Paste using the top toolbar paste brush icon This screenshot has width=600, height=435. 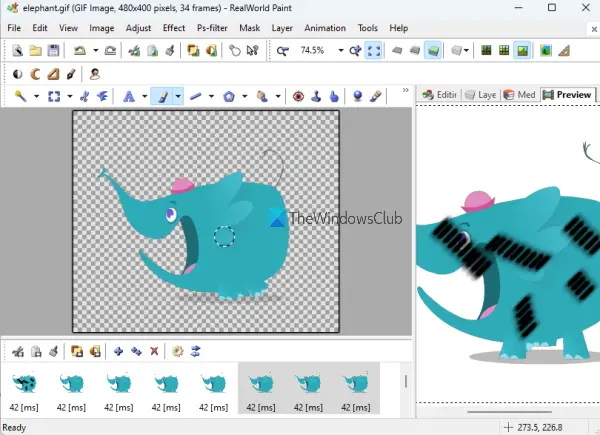170,51
